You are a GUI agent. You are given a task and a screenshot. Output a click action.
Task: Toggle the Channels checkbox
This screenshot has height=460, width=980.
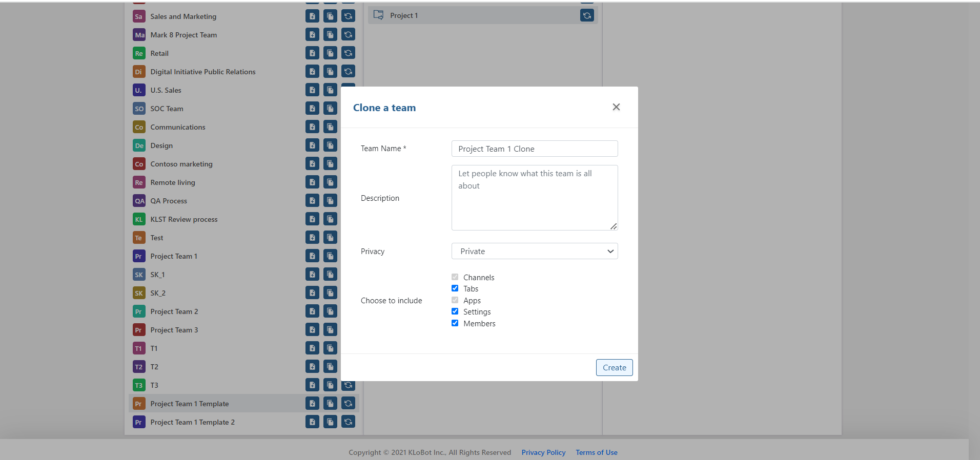click(x=455, y=277)
